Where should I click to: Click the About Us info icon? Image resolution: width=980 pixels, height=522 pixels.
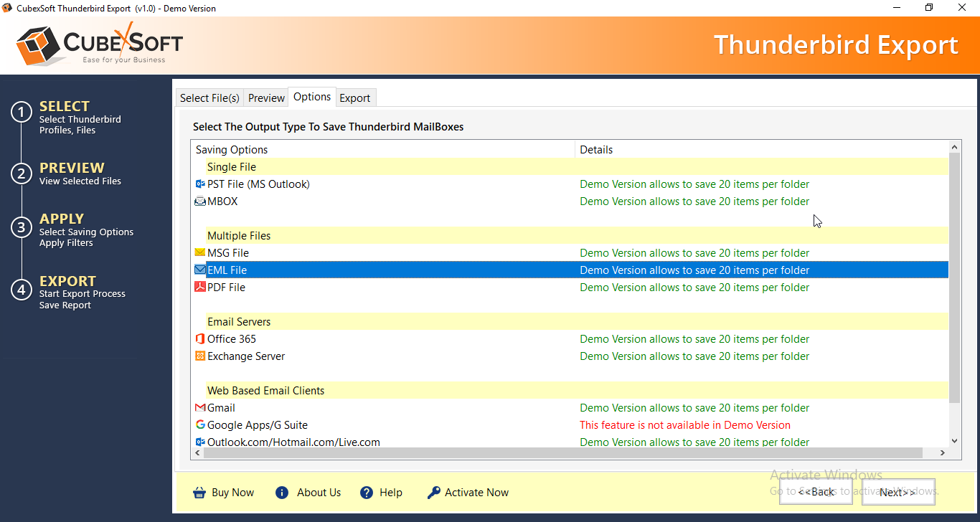tap(282, 493)
